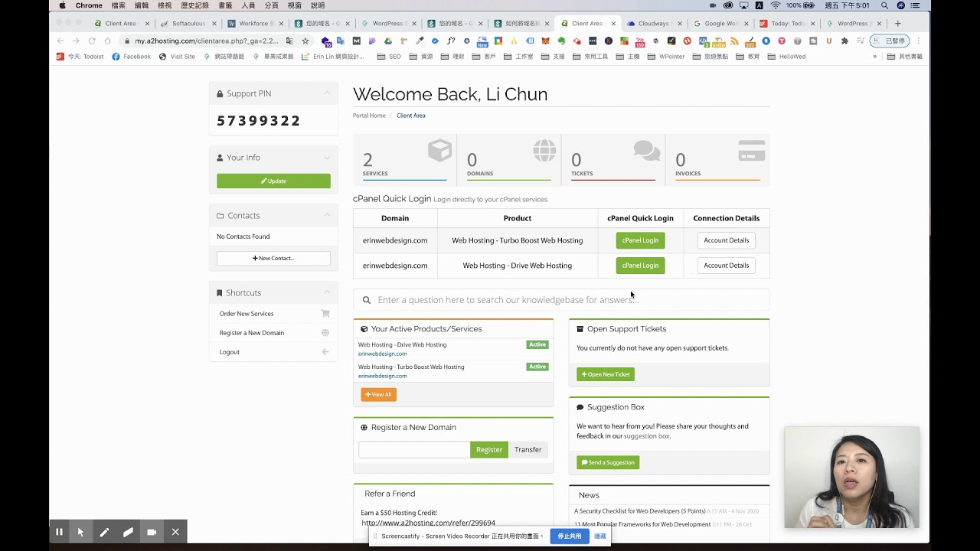Click the arrow icon beside Logout
Screen dimensions: 980x551
pyautogui.click(x=325, y=352)
